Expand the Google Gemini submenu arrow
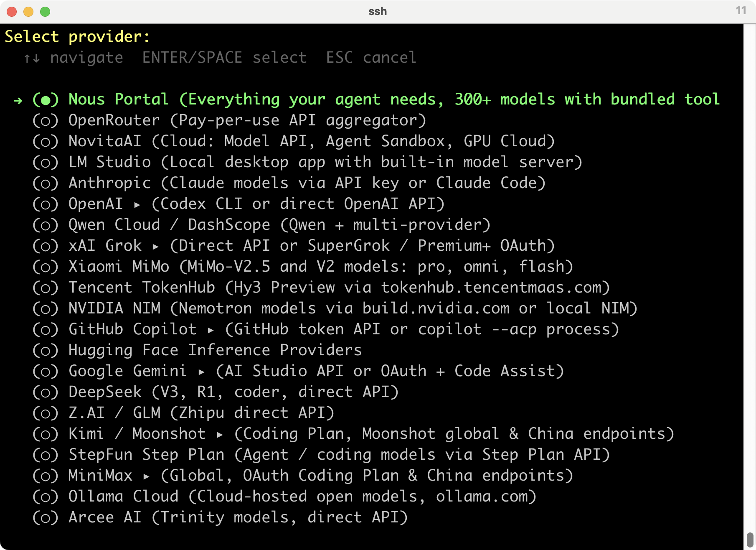Screen dimensions: 756x550 (201, 372)
